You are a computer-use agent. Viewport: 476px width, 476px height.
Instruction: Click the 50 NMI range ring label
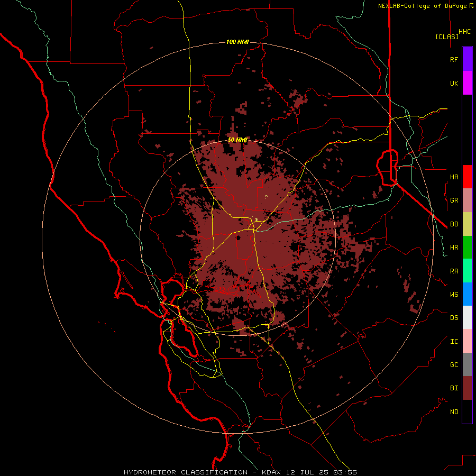237,140
